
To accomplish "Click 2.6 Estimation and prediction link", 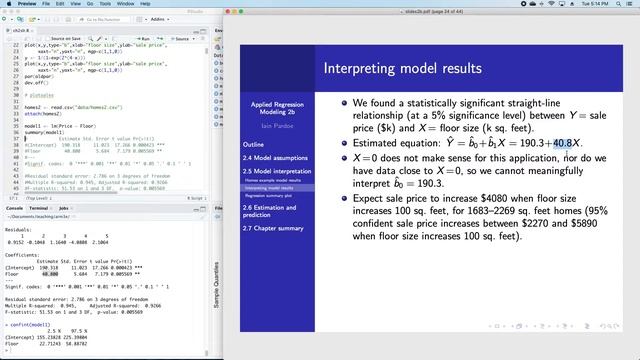I will (269, 211).
